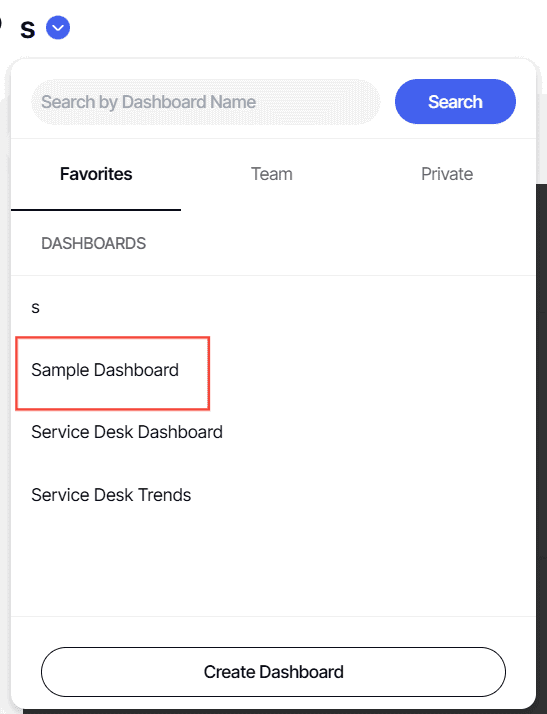
Task: Show team dashboards via Team tab
Action: 271,174
